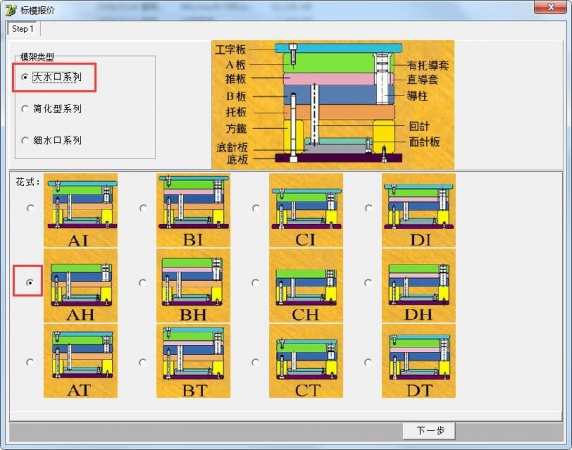Choose the BH style radio button

click(143, 283)
